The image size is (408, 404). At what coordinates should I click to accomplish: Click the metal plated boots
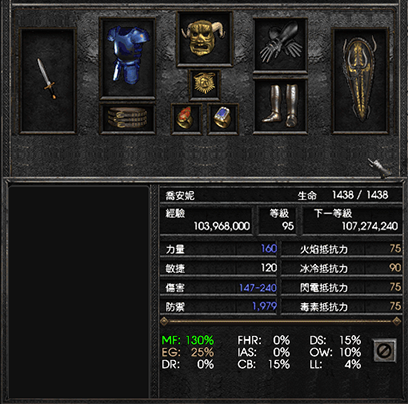tap(280, 105)
